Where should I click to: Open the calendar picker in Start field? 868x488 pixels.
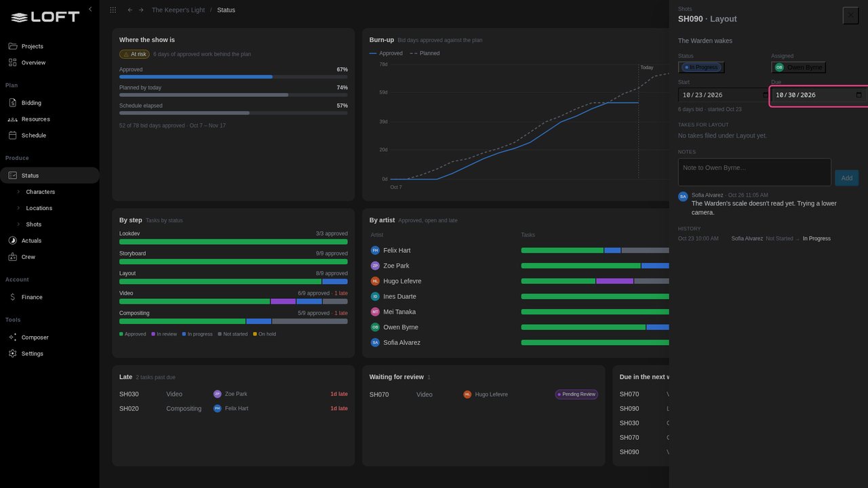pos(766,95)
